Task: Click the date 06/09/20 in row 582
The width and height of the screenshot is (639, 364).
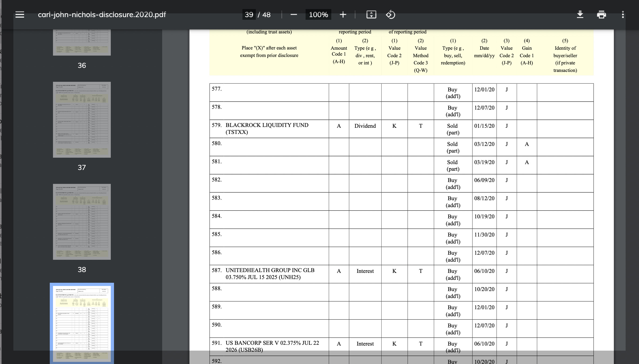Action: click(484, 180)
